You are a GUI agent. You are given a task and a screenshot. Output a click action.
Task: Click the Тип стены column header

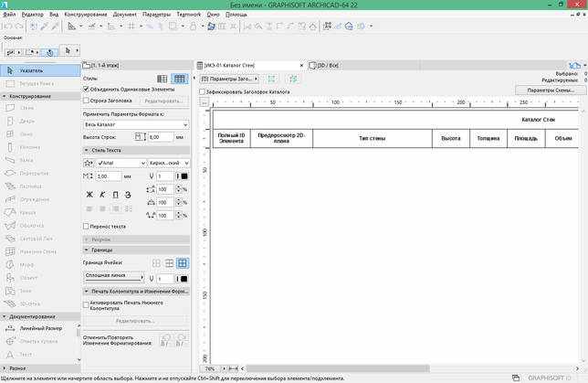373,139
